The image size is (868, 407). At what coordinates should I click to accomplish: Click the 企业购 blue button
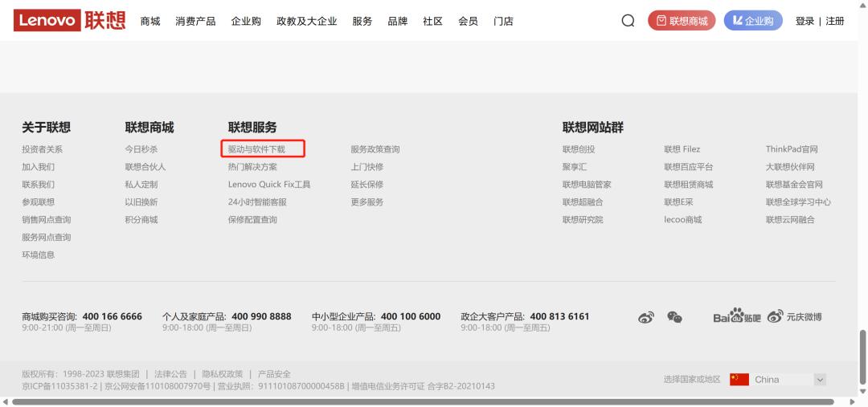pos(753,21)
